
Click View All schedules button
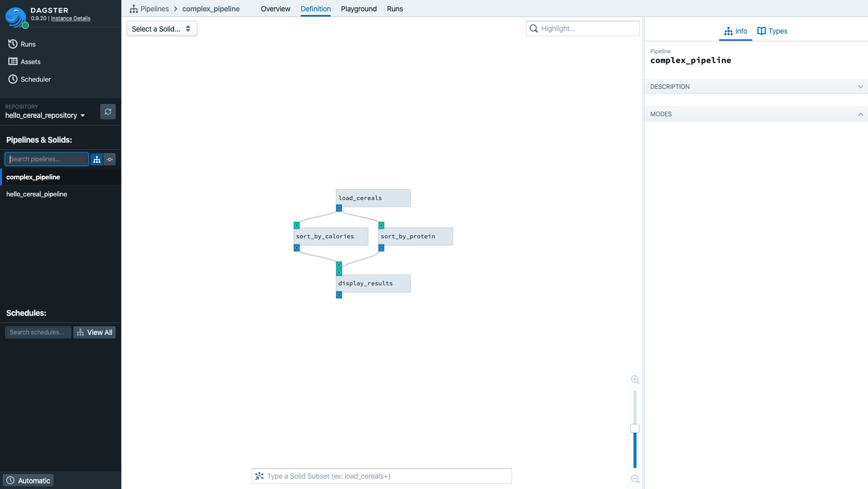coord(95,332)
